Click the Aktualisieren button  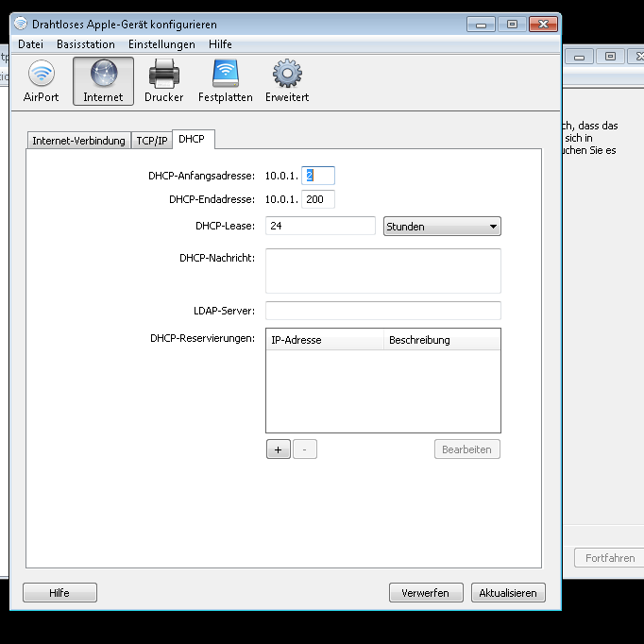[508, 593]
